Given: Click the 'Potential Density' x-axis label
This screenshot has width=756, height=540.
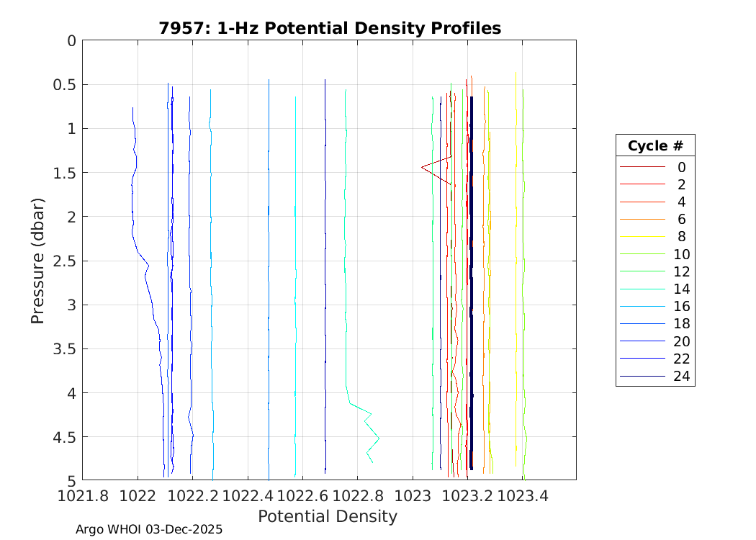Looking at the screenshot, I should tap(328, 516).
